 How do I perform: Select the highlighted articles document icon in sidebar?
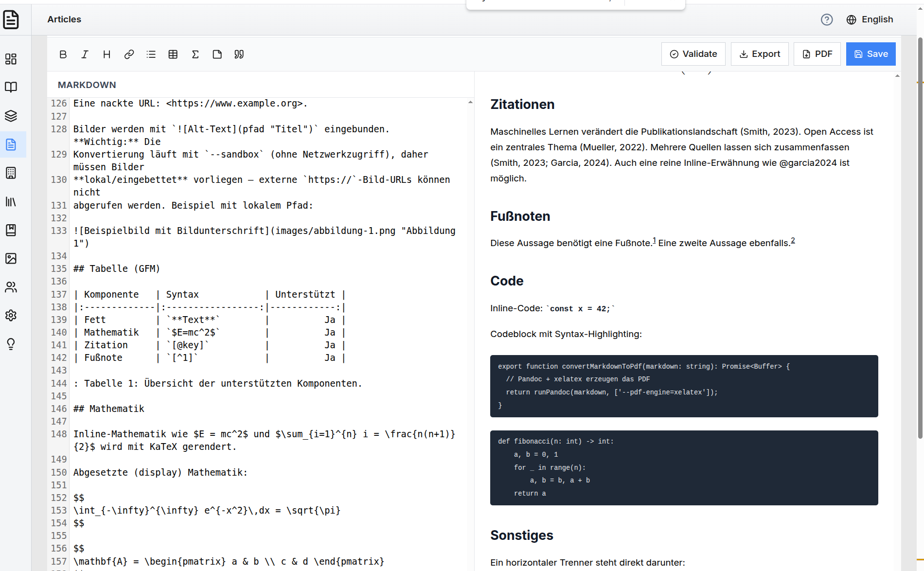pyautogui.click(x=11, y=144)
